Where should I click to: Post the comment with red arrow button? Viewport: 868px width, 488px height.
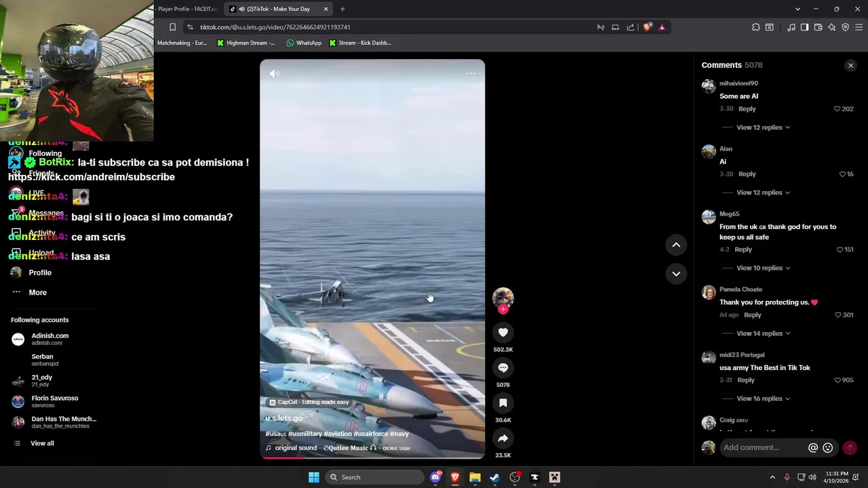[x=850, y=448]
